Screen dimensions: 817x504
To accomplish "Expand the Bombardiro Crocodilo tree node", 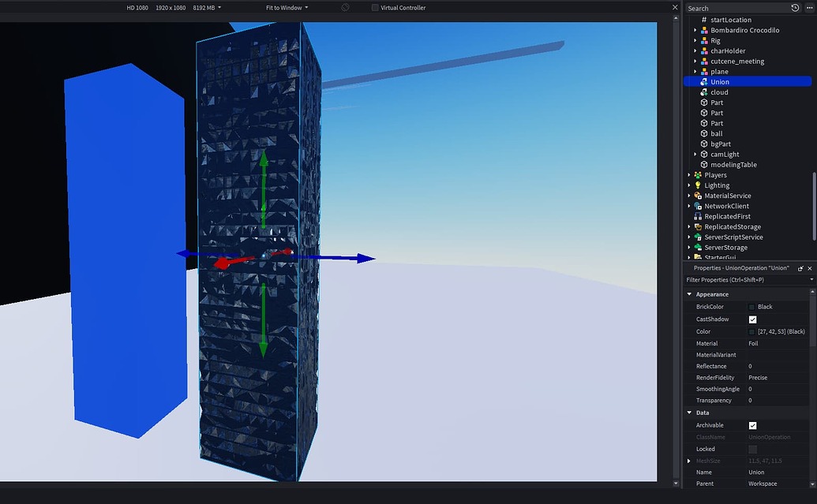I will (695, 30).
